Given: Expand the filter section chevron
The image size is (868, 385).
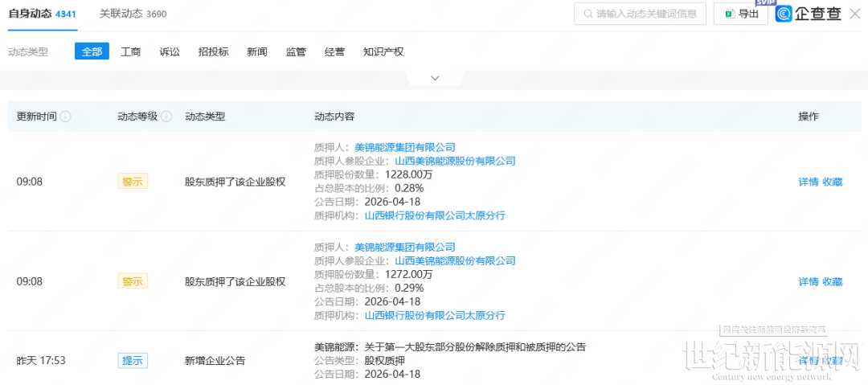Looking at the screenshot, I should point(435,78).
